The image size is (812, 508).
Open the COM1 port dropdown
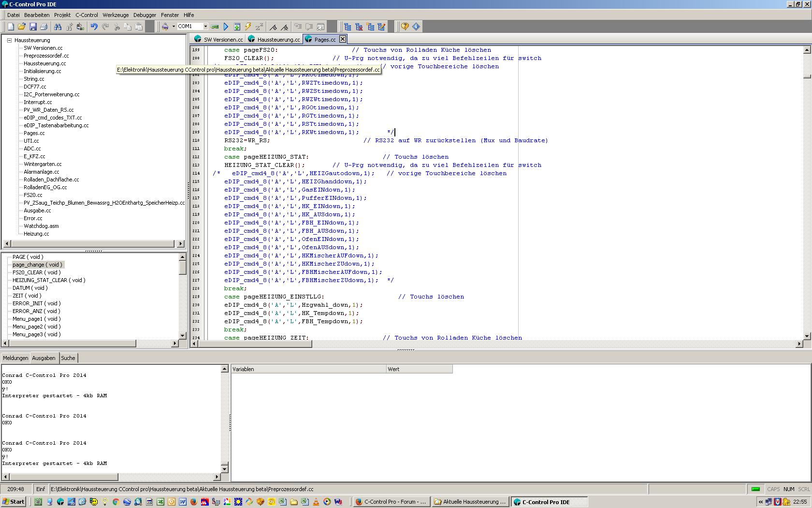(205, 27)
